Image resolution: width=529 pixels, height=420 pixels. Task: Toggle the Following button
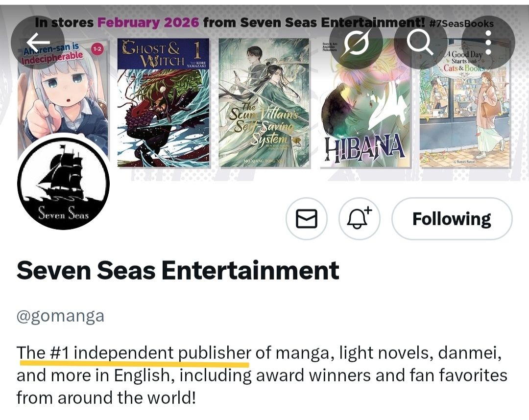[x=452, y=219]
